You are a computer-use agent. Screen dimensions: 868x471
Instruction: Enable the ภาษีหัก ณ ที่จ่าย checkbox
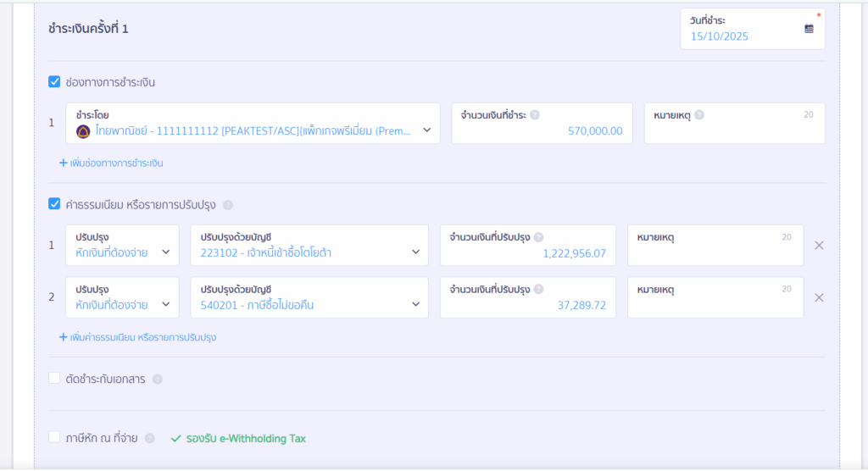(x=54, y=438)
